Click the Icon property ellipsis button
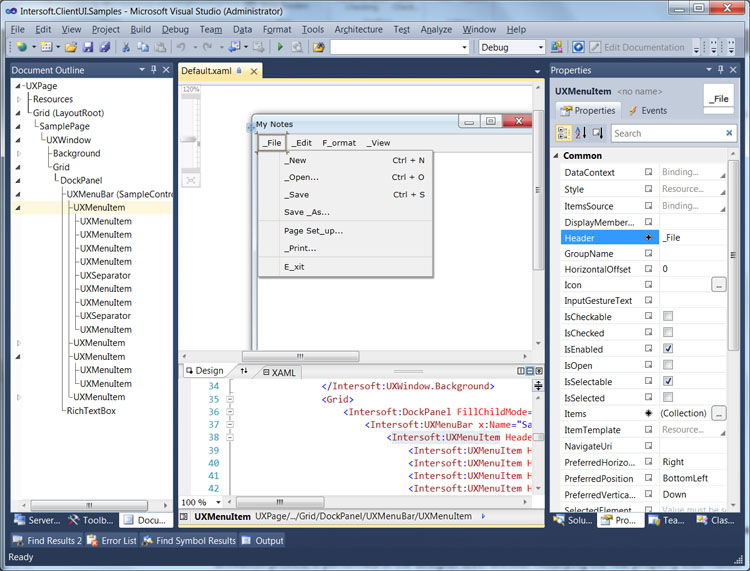 click(x=718, y=285)
